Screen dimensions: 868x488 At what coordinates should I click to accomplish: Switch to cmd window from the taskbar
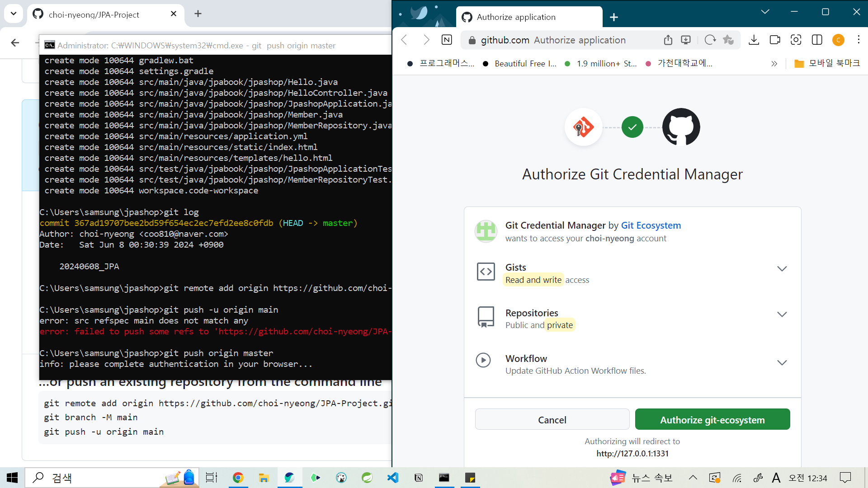(x=444, y=478)
